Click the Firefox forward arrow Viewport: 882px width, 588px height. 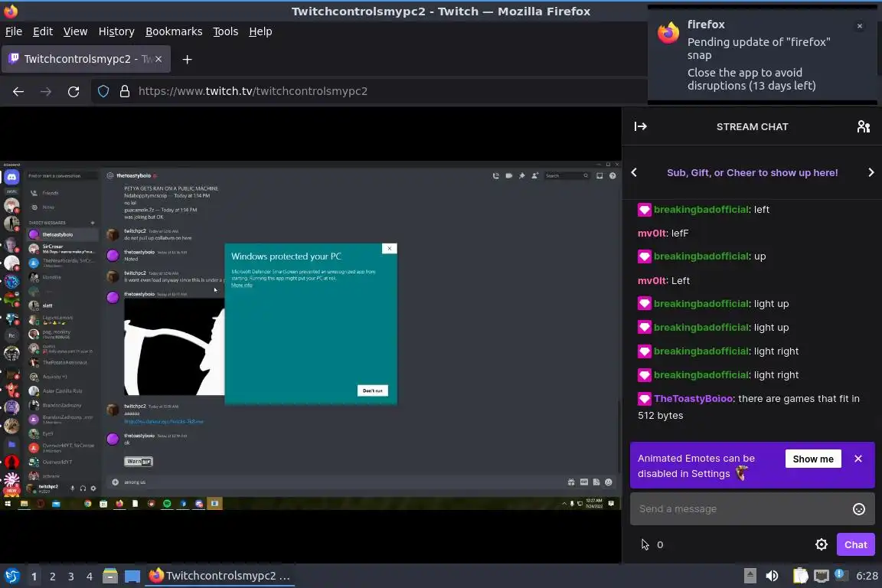(46, 91)
